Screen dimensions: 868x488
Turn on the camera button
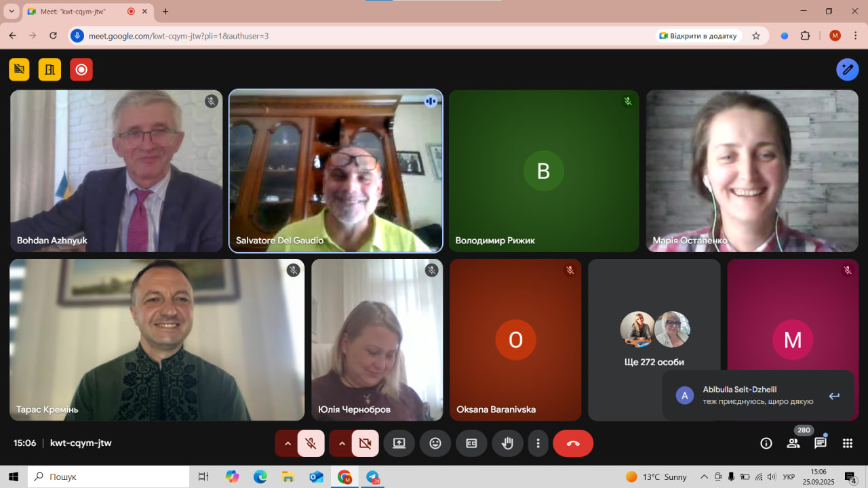[366, 443]
